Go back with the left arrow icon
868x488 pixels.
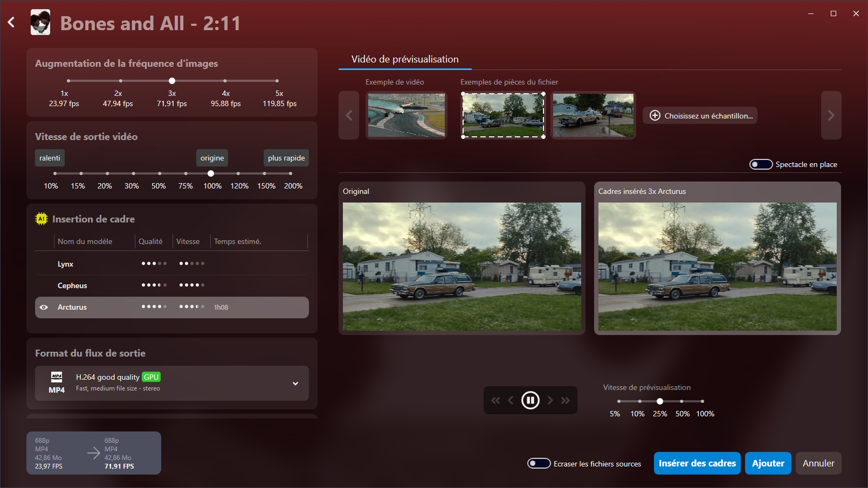pos(11,23)
